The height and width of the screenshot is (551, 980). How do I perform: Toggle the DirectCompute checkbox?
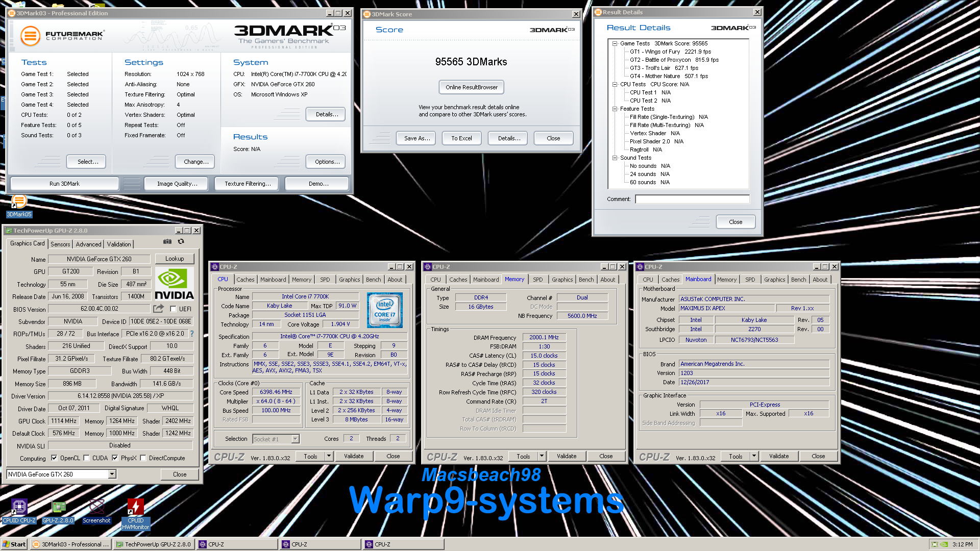[x=143, y=458]
